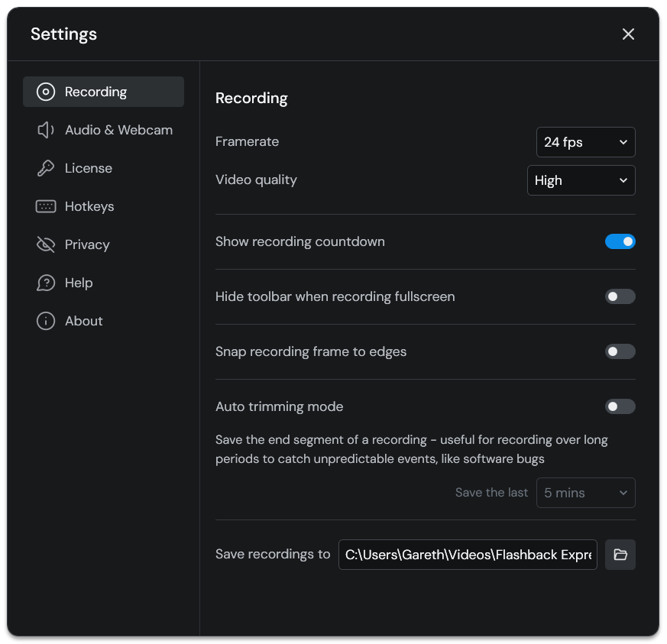Open the Hotkeys settings section
The image size is (667, 644).
89,206
